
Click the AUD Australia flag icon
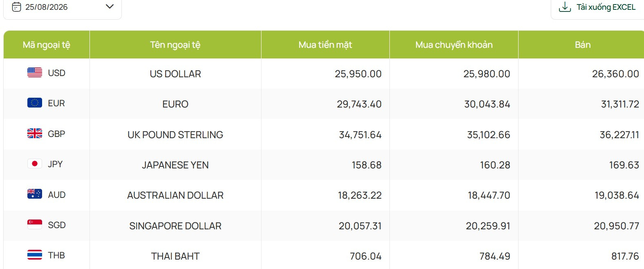[x=35, y=194]
